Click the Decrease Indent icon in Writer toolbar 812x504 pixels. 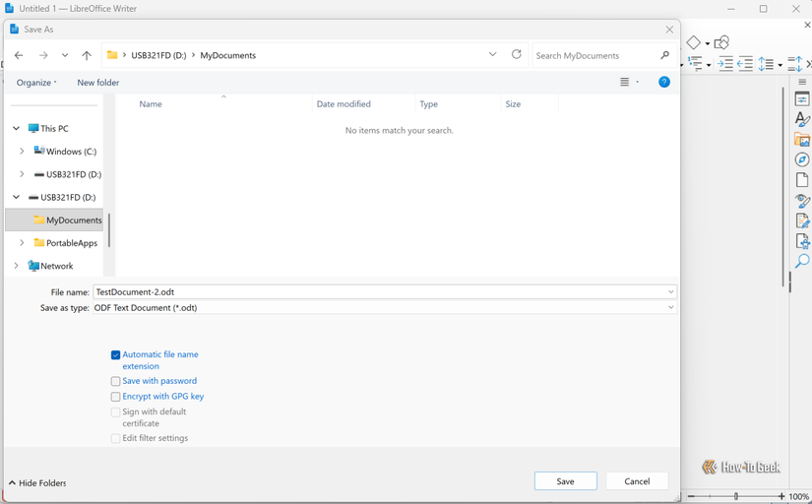[x=745, y=64]
